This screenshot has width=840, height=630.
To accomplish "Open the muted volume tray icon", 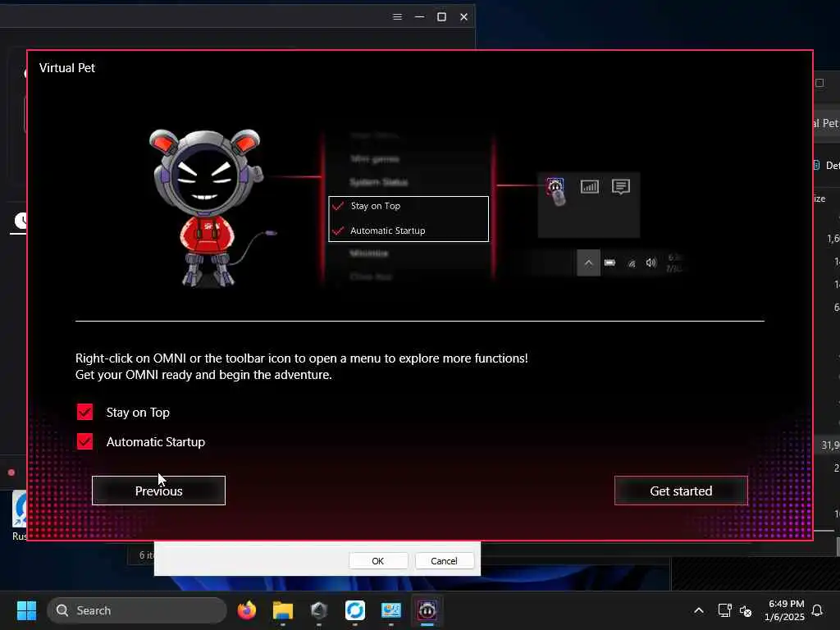I will coord(746,610).
